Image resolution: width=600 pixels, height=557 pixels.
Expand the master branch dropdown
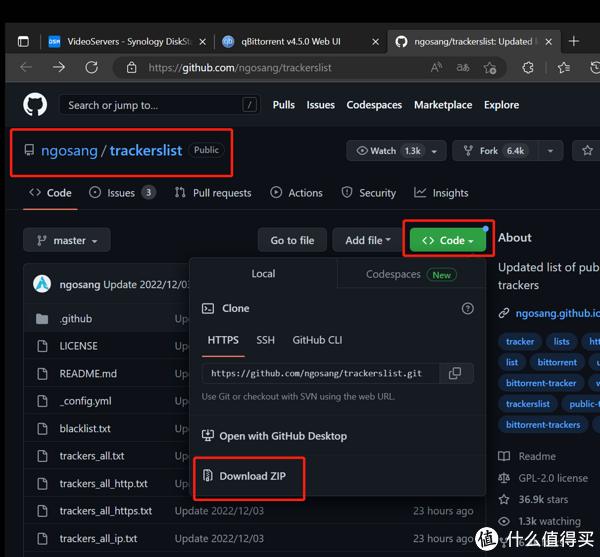67,240
